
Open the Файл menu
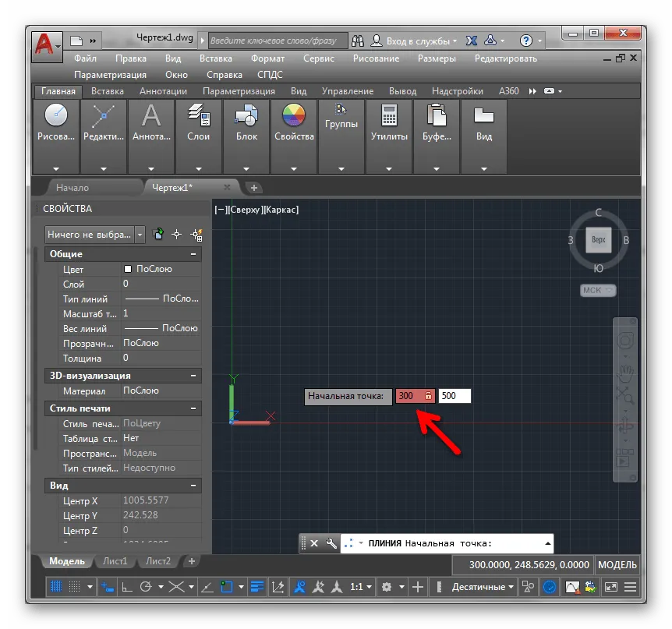pyautogui.click(x=85, y=58)
